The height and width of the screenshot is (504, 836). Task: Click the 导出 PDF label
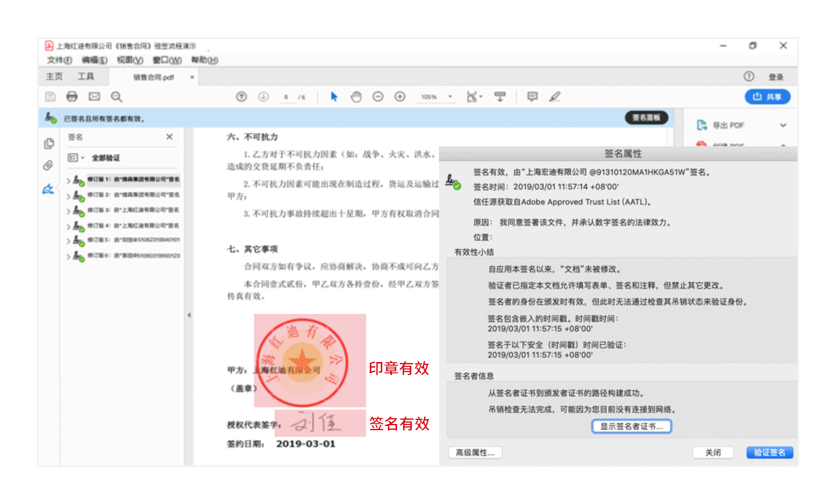click(728, 125)
